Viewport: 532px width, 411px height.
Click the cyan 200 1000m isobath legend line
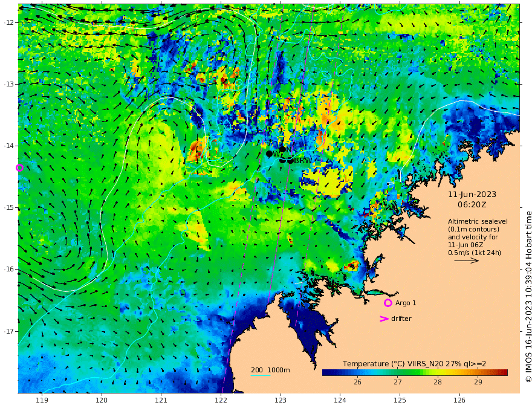pos(261,375)
